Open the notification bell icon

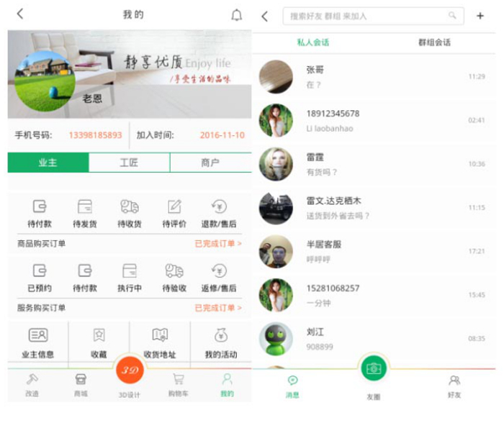coord(236,15)
